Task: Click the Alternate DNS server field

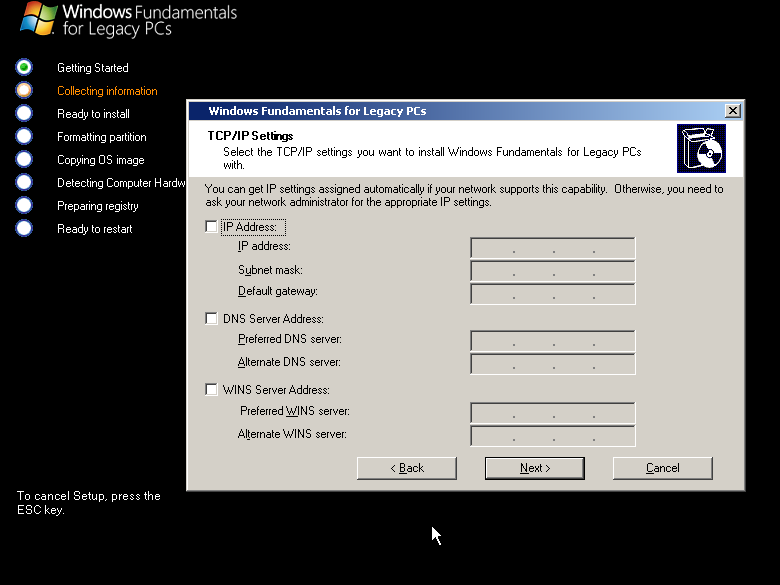Action: [553, 364]
